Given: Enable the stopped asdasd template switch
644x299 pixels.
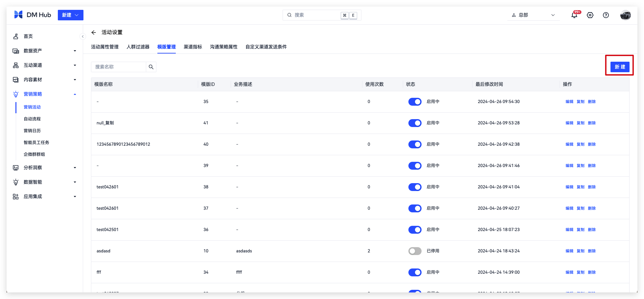Looking at the screenshot, I should pyautogui.click(x=415, y=251).
